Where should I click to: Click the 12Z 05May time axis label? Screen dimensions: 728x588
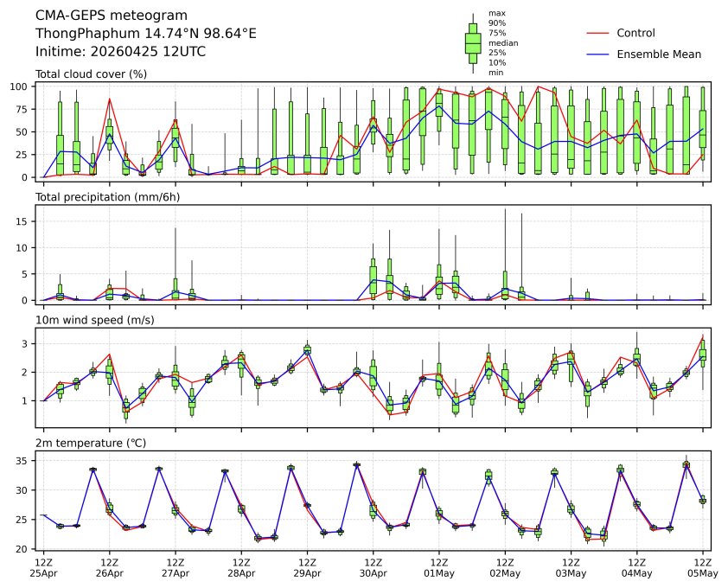tap(702, 566)
